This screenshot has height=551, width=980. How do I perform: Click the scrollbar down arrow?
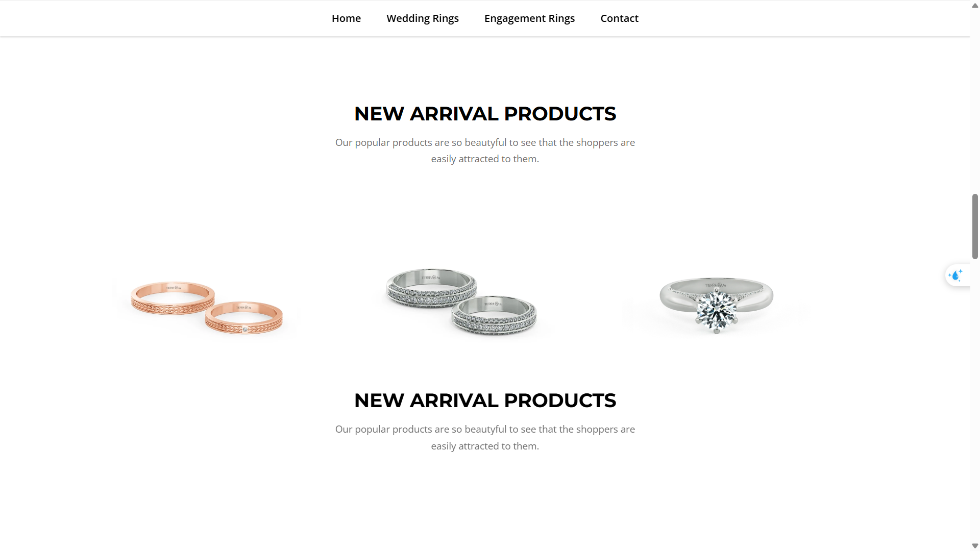[975, 546]
